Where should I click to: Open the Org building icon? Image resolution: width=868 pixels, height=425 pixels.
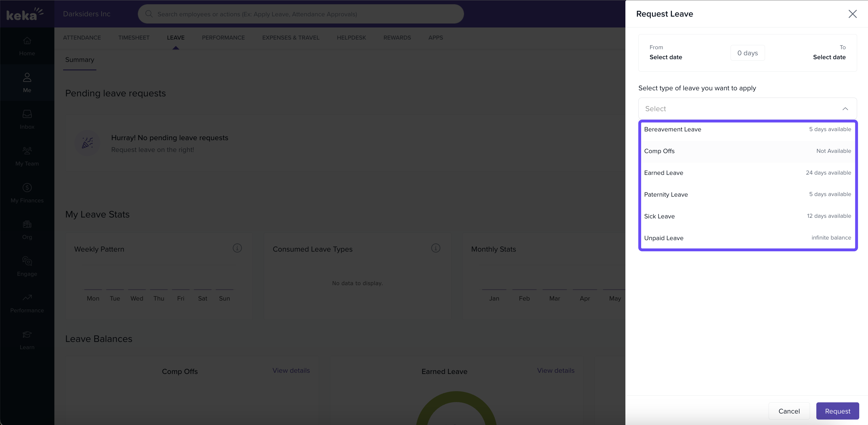pyautogui.click(x=27, y=224)
